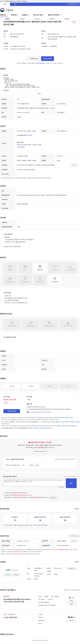The width and height of the screenshot is (80, 644).
Task: Click the 서류 screening method tile
Action: [x=12, y=386]
